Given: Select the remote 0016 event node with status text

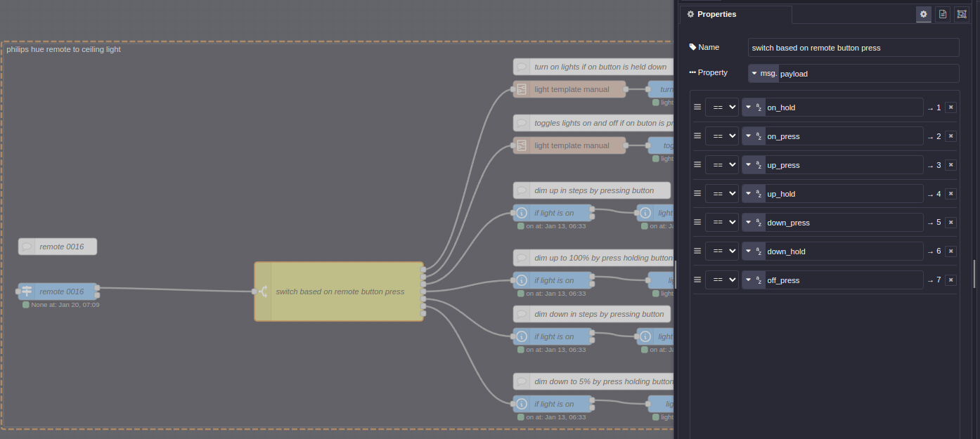Looking at the screenshot, I should pos(60,291).
